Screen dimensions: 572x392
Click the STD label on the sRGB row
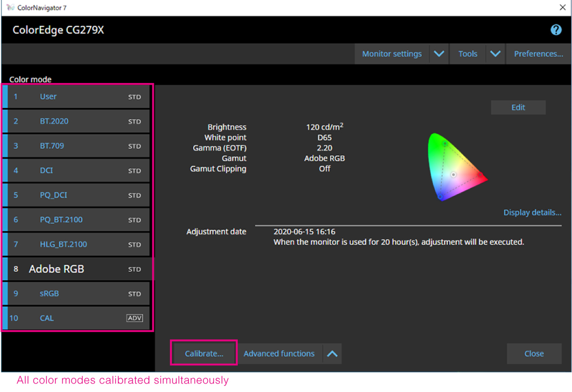[x=134, y=294]
